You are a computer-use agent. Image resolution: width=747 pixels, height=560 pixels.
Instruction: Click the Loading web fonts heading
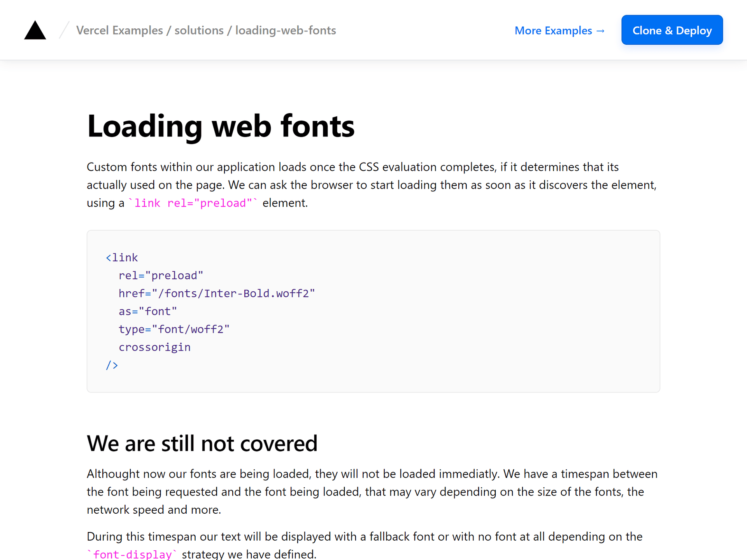(220, 126)
